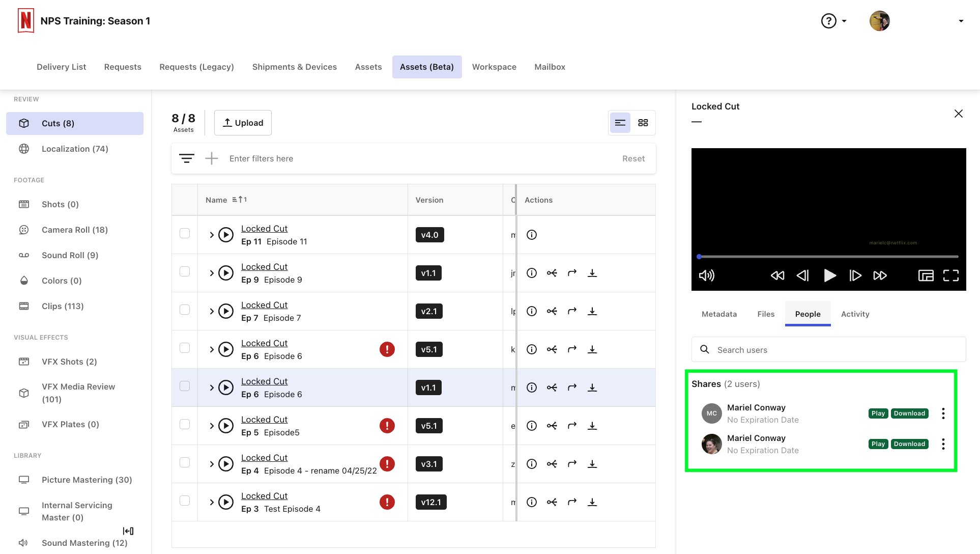Viewport: 980px width, 554px height.
Task: Select the checkbox for Episode 11 row
Action: pos(185,233)
